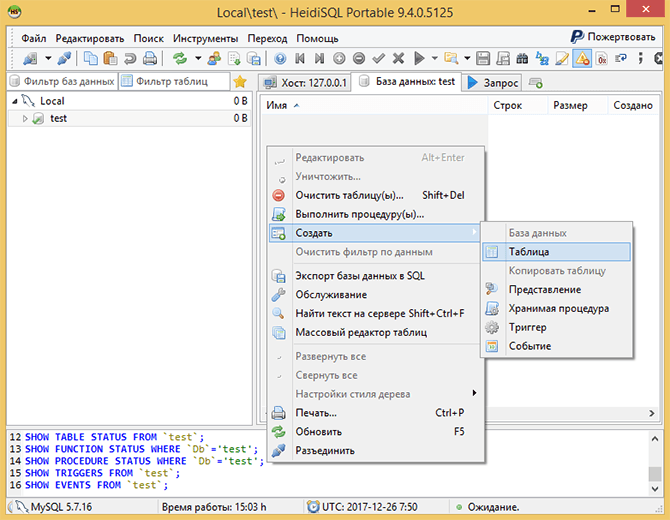Select Триггер in the Создать submenu

click(x=556, y=327)
